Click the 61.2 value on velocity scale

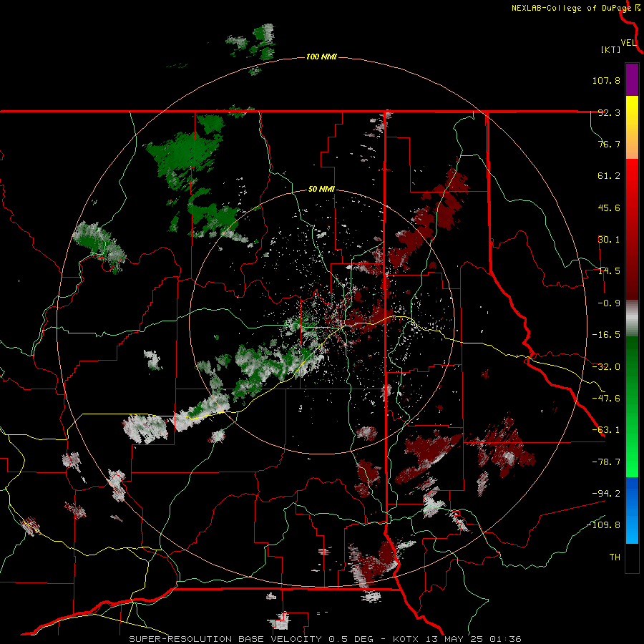(x=609, y=176)
